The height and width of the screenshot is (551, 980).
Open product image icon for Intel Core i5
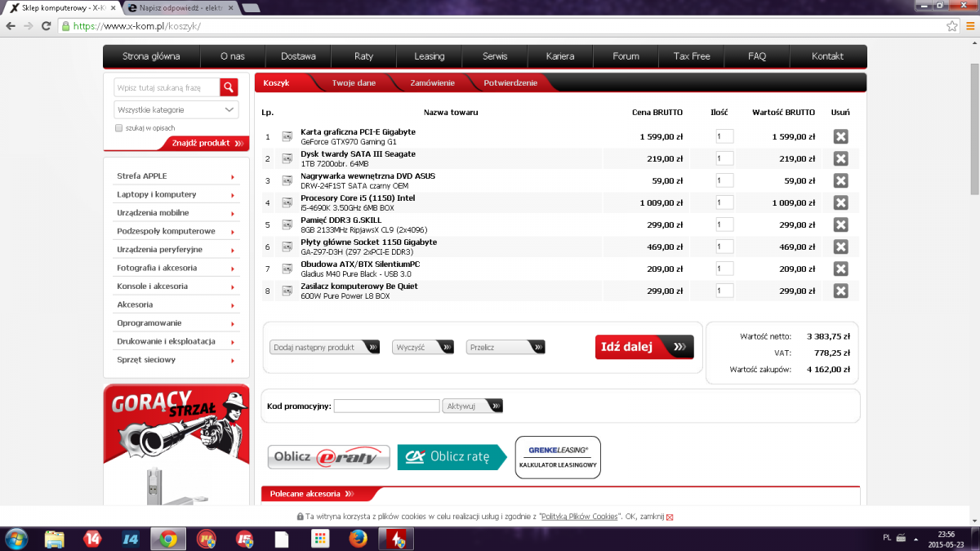point(287,202)
